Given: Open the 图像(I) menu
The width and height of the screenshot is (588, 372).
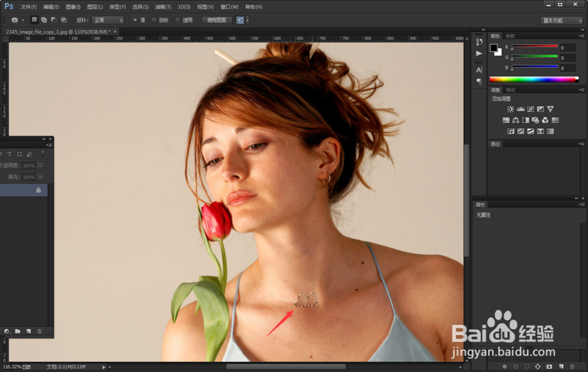Looking at the screenshot, I should [x=73, y=6].
